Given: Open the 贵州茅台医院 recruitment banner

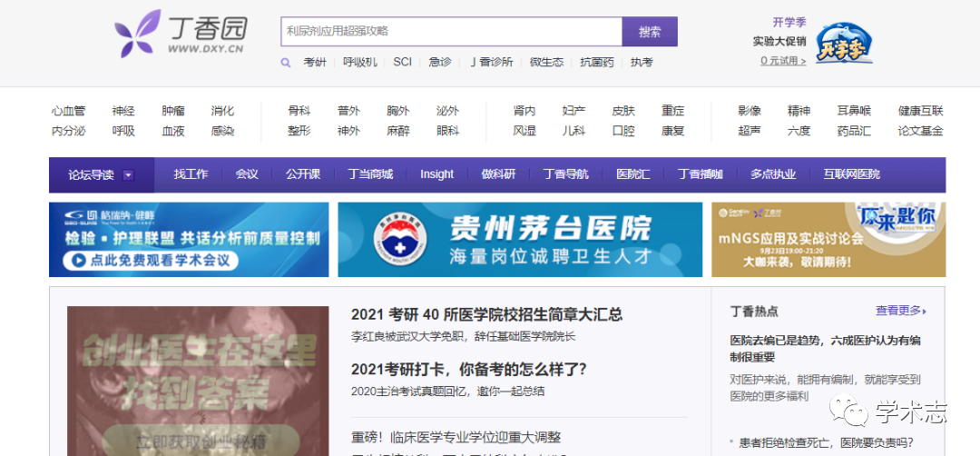Looking at the screenshot, I should click(x=520, y=240).
